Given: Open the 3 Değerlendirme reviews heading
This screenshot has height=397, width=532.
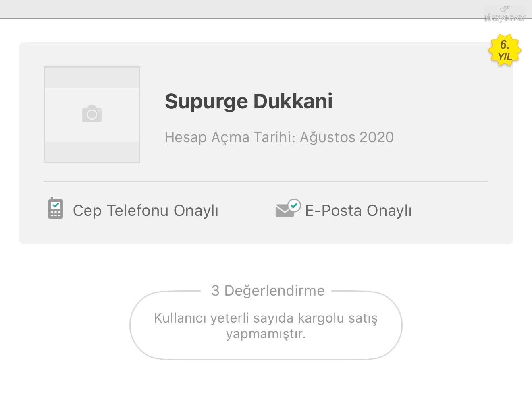Looking at the screenshot, I should (268, 290).
